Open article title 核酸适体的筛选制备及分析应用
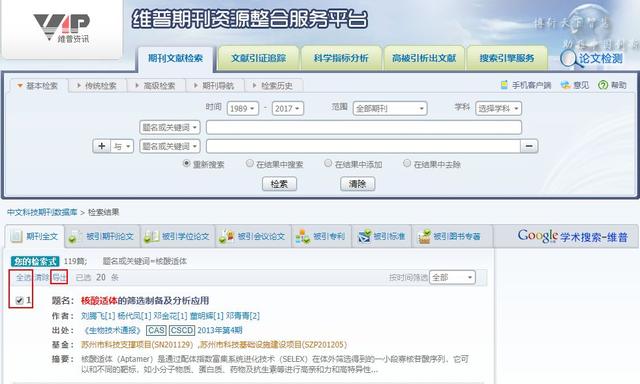The width and height of the screenshot is (640, 384). [145, 301]
